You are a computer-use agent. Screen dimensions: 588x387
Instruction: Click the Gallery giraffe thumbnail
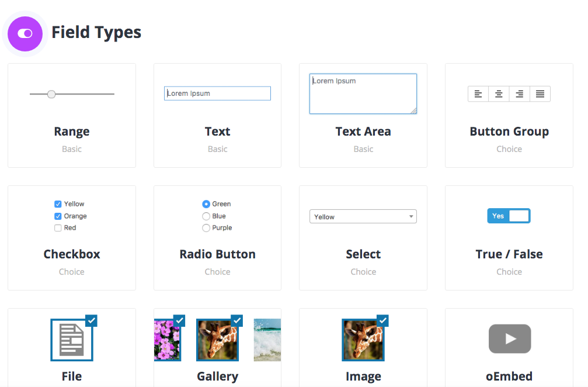pos(217,340)
